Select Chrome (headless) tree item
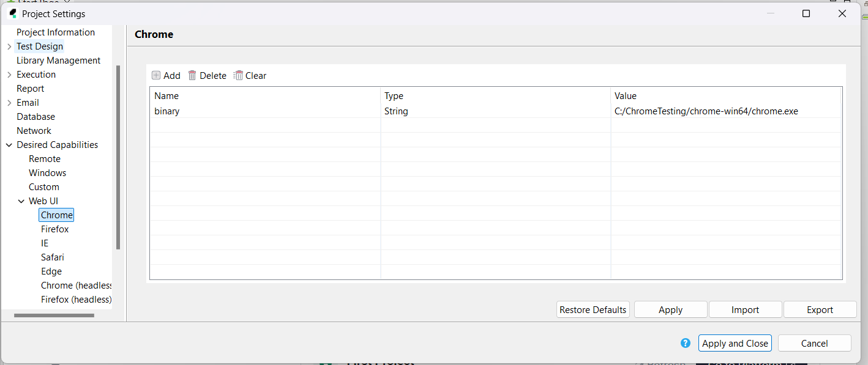This screenshot has height=365, width=868. [76, 286]
